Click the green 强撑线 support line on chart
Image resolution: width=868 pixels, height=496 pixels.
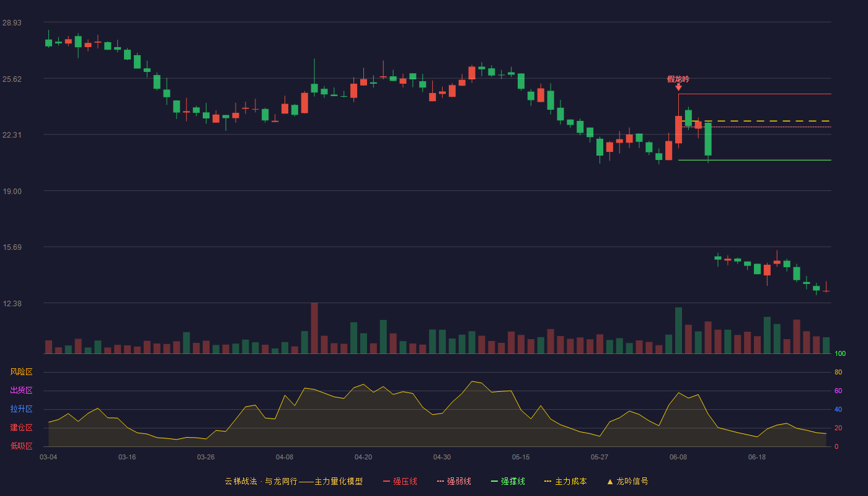point(755,160)
